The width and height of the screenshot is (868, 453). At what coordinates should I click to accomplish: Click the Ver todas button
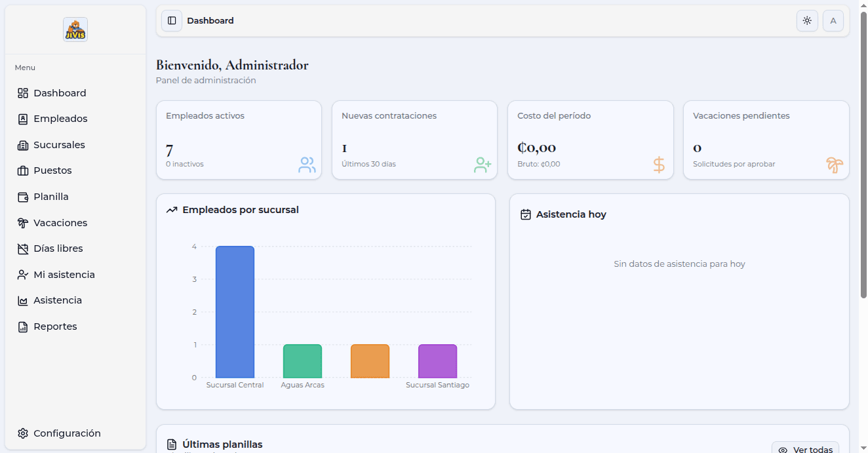(805, 448)
